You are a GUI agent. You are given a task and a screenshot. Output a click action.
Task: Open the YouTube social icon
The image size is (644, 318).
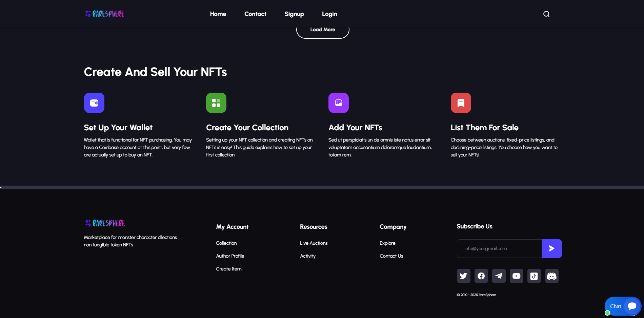(x=516, y=276)
